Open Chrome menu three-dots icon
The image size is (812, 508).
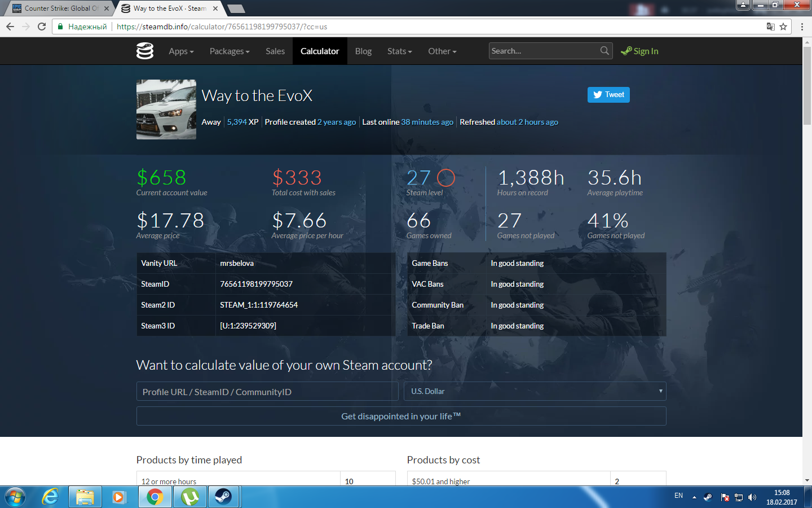[x=802, y=27]
